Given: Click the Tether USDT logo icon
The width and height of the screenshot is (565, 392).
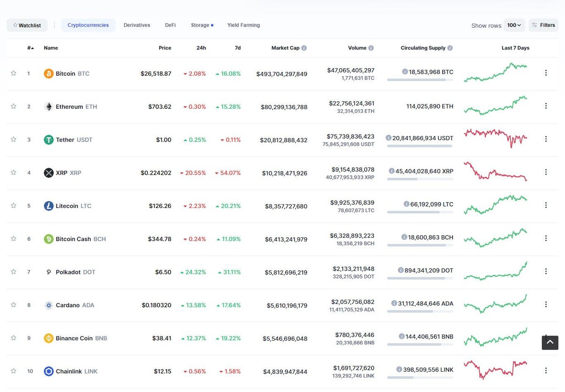Looking at the screenshot, I should [49, 139].
